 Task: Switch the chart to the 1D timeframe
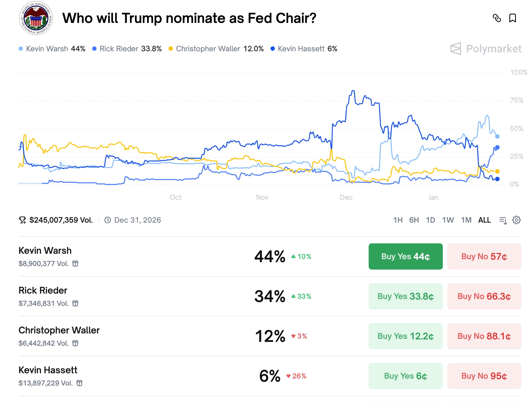(x=431, y=220)
